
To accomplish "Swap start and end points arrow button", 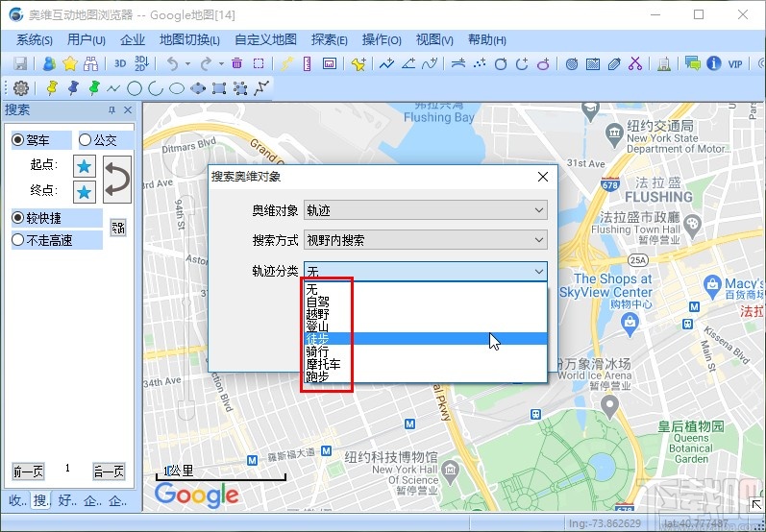I will (117, 180).
